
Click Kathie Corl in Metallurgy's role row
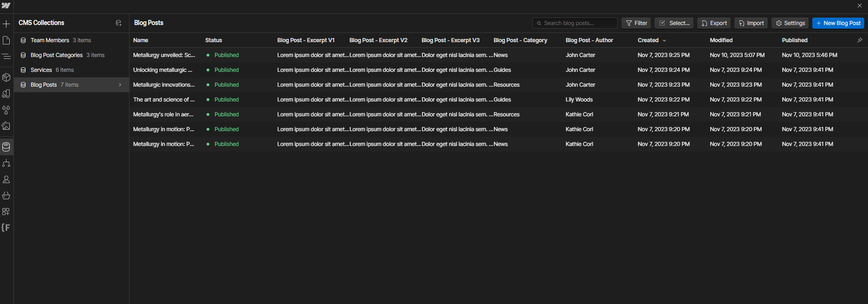[x=579, y=114]
